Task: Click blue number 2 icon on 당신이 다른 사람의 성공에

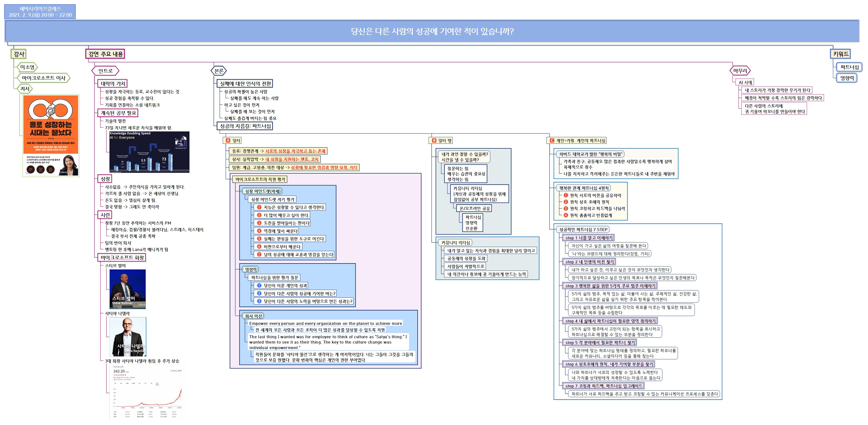Action: click(259, 293)
